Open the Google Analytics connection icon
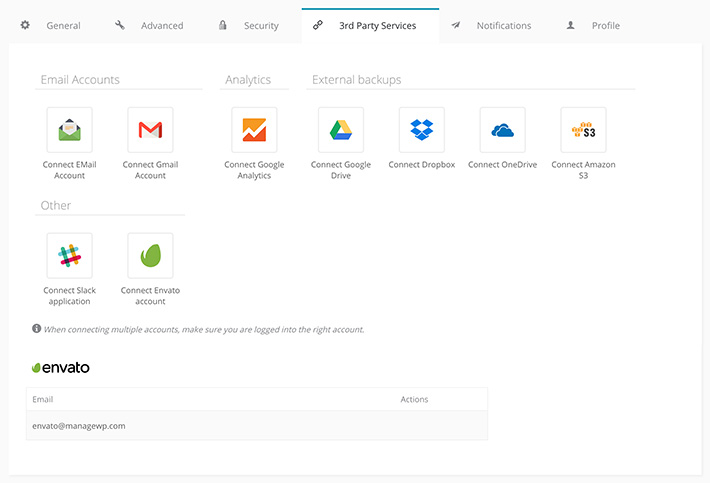 (254, 130)
